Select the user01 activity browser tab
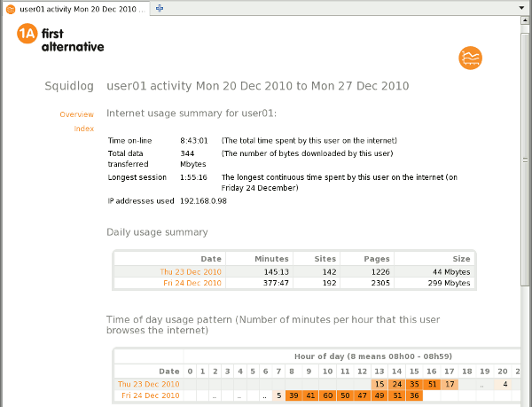Screen dimensions: 532x407 [77, 9]
